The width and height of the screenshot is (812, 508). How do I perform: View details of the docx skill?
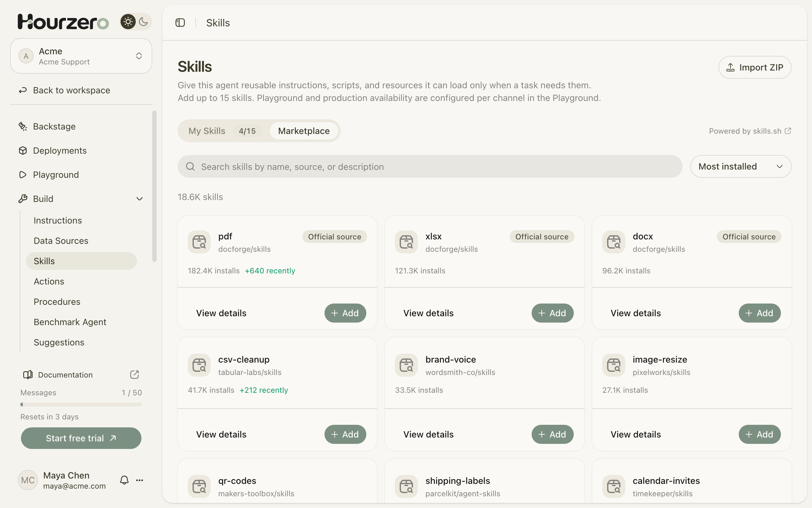636,313
